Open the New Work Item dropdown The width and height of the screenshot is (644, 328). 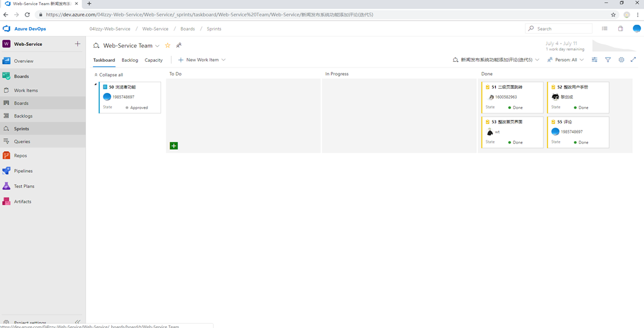[223, 59]
